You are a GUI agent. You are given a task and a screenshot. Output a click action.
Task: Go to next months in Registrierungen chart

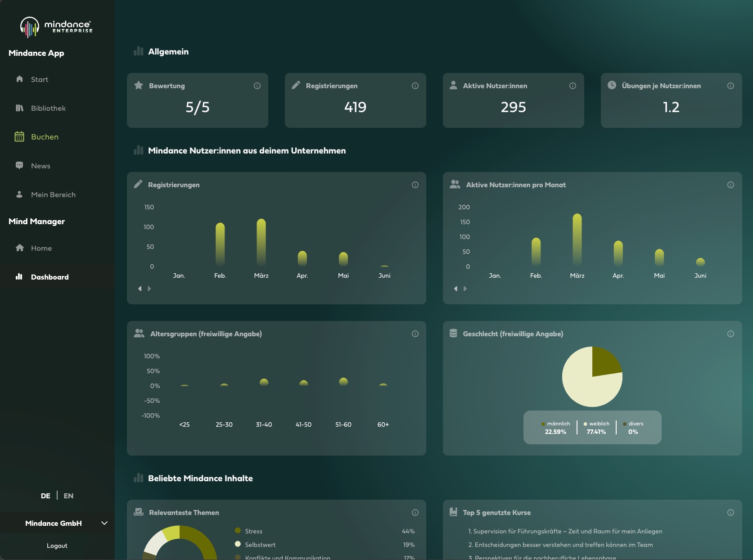click(x=149, y=289)
